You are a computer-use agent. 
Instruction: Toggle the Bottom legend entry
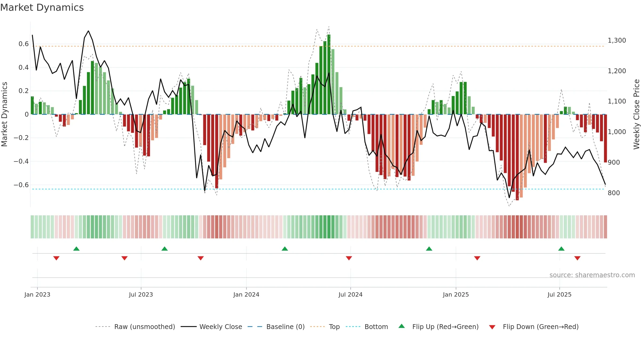[367, 327]
